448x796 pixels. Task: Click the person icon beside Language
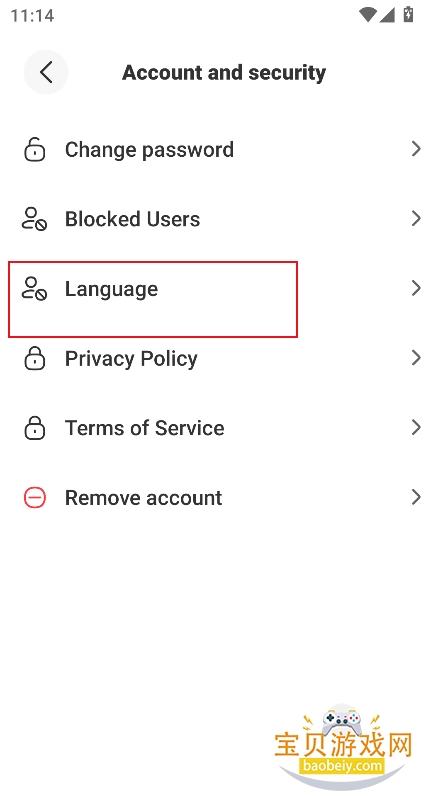[x=35, y=288]
